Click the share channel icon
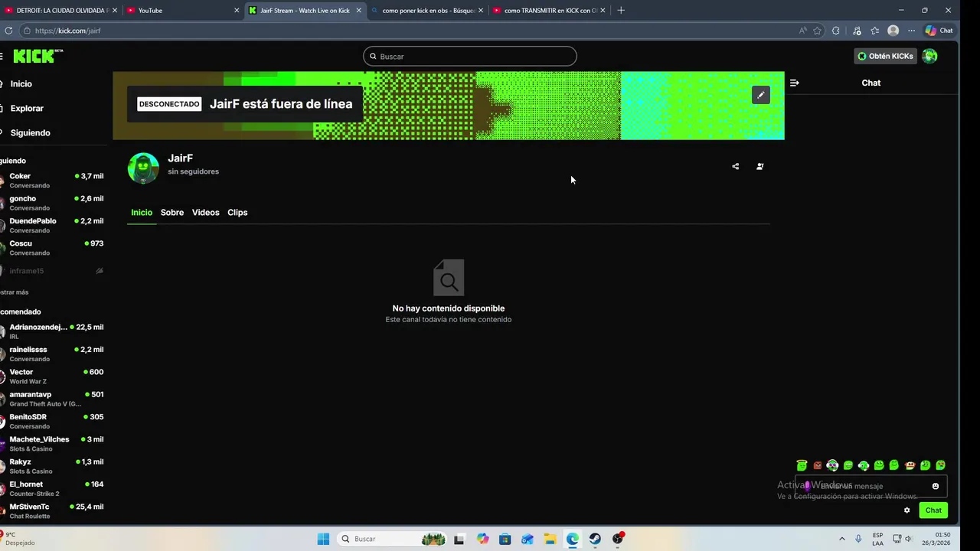 click(736, 166)
